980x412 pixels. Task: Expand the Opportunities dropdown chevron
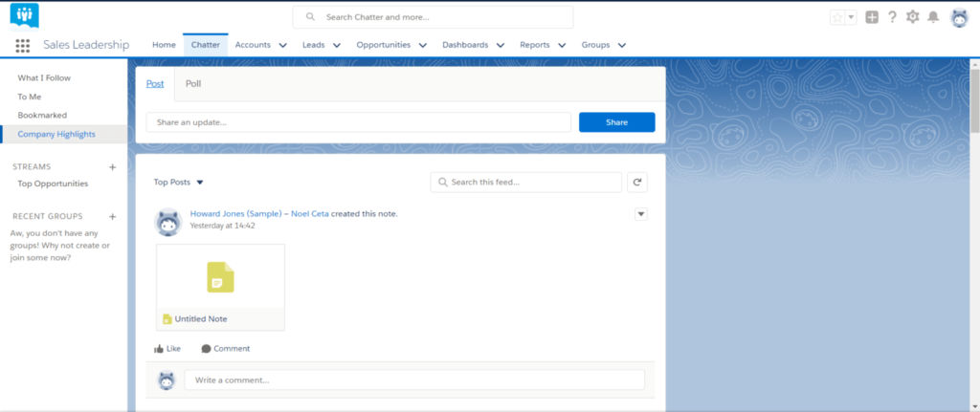click(x=422, y=45)
